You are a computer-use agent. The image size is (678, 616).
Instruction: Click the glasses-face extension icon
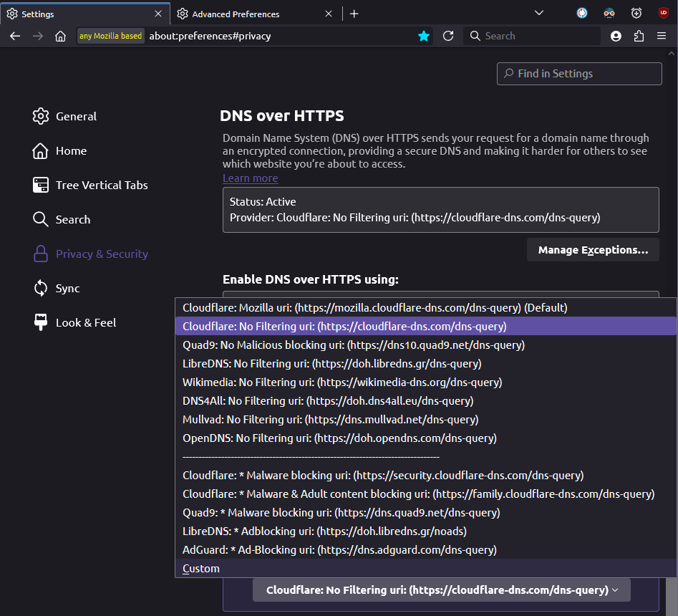609,14
